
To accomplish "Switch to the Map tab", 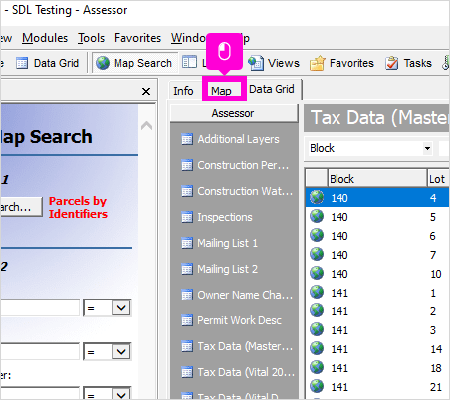I will point(221,90).
